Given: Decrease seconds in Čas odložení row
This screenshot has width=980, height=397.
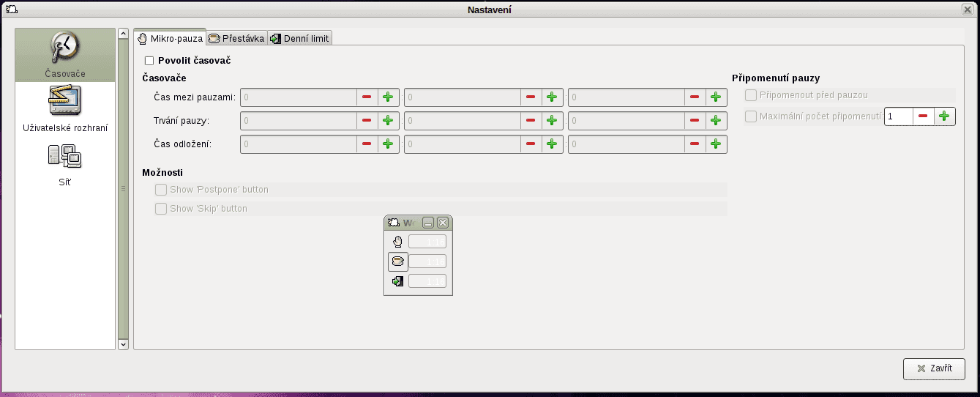Looking at the screenshot, I should (695, 144).
